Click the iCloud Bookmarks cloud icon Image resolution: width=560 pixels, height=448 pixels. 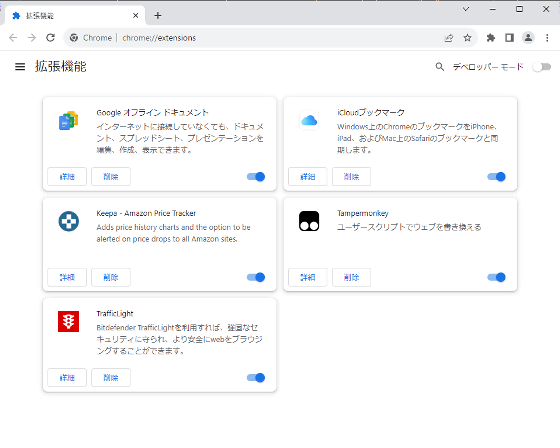[309, 120]
